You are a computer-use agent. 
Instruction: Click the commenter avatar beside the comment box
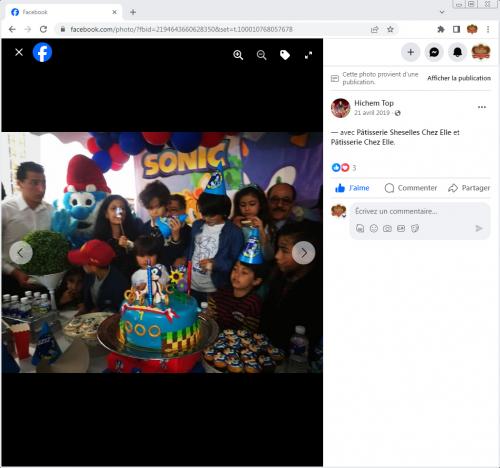[338, 211]
